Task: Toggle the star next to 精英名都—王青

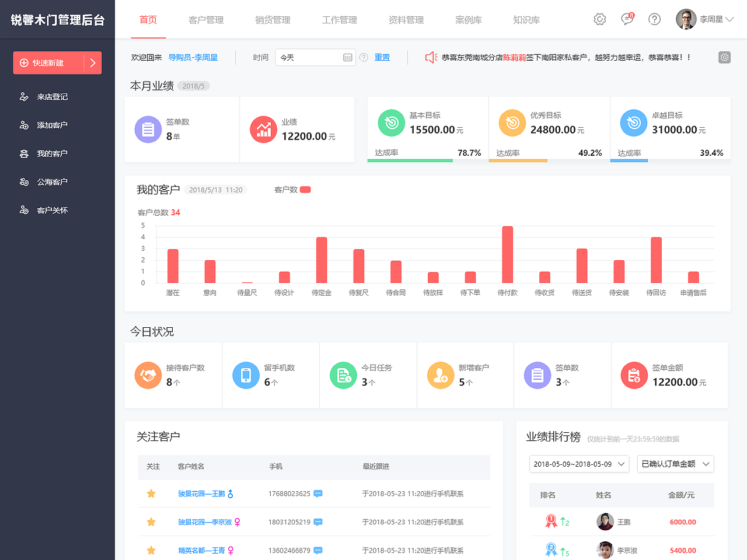Action: 152,549
